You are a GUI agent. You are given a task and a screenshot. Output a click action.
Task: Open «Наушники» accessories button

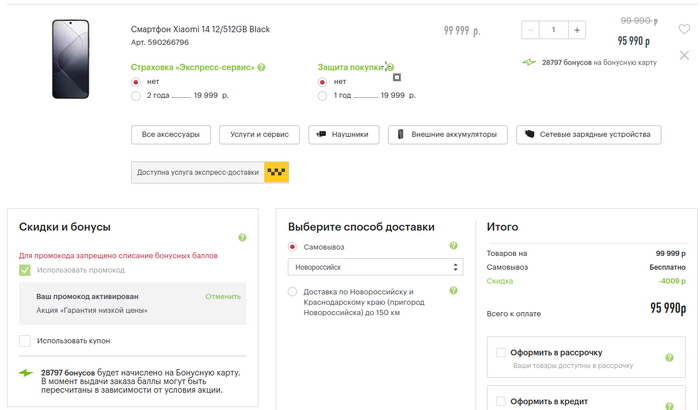343,134
